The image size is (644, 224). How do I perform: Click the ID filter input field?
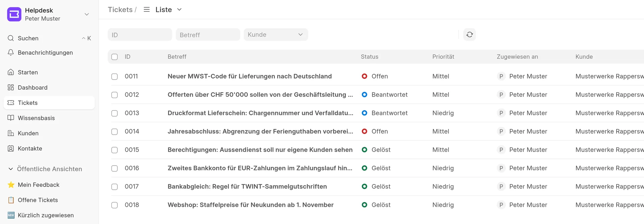point(140,35)
